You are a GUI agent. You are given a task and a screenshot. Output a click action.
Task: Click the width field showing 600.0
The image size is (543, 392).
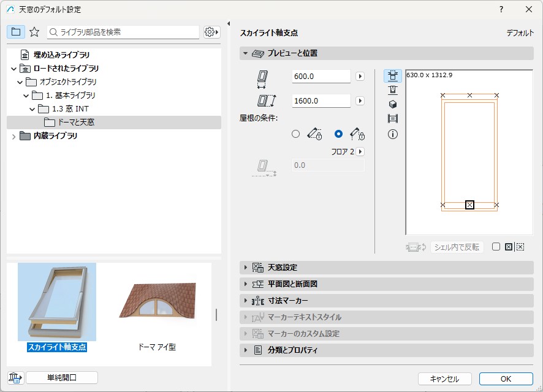[x=321, y=77]
